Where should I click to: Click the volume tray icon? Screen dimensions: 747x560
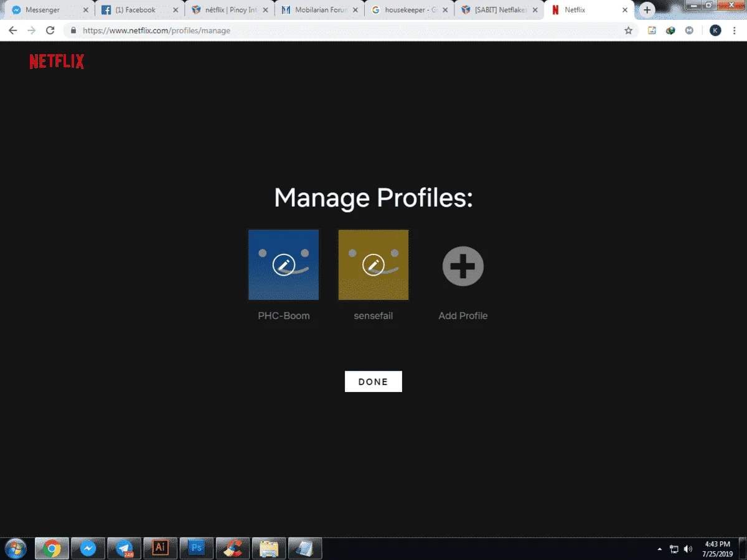pos(688,549)
